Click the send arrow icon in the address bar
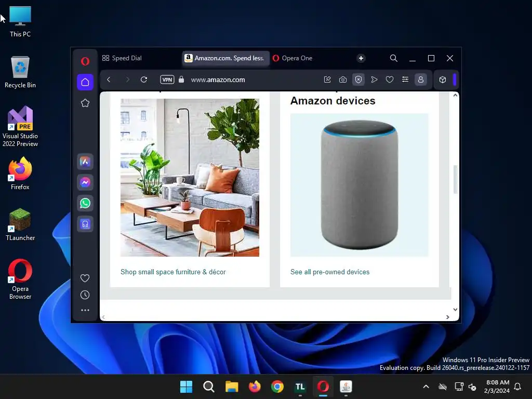The width and height of the screenshot is (532, 399). click(374, 79)
